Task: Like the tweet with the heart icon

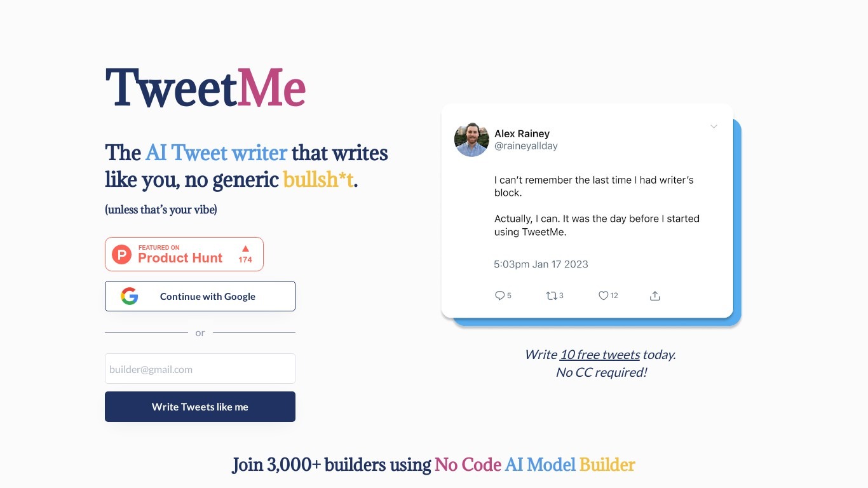Action: pyautogui.click(x=603, y=295)
